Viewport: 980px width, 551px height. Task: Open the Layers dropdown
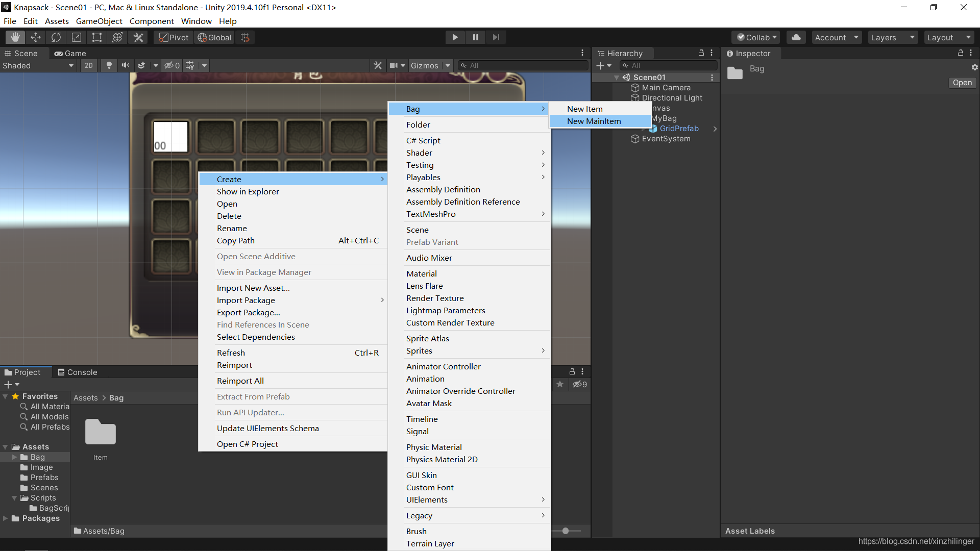click(x=893, y=37)
